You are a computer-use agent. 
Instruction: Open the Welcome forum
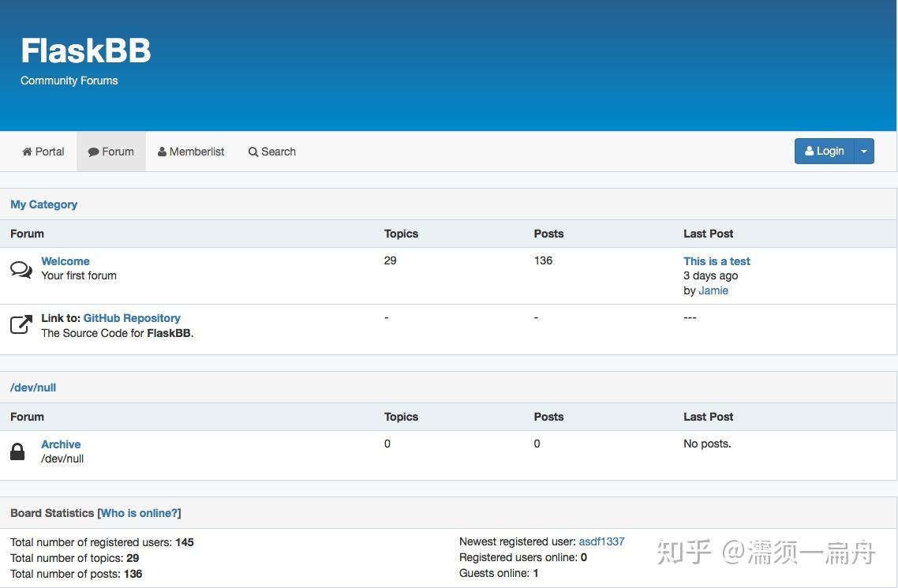pyautogui.click(x=65, y=260)
